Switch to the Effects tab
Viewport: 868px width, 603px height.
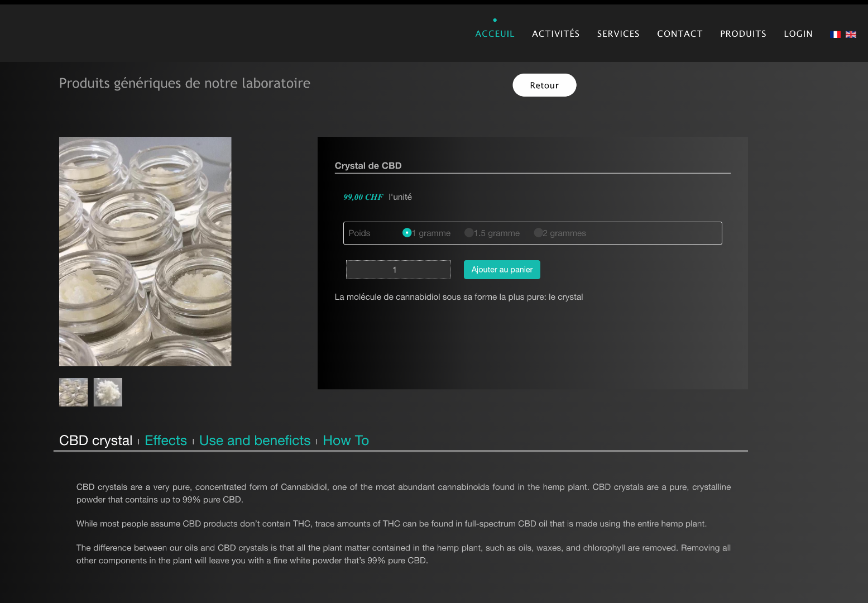click(166, 441)
